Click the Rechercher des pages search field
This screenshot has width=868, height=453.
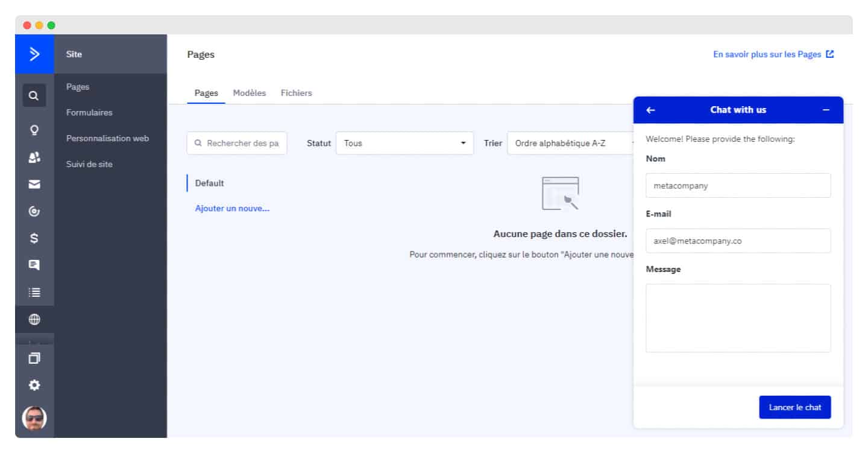click(x=237, y=144)
